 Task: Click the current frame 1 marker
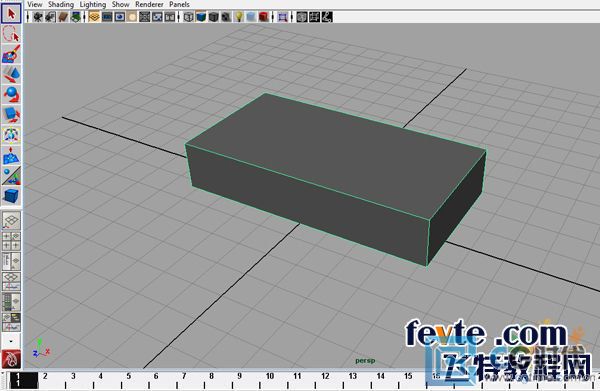(x=24, y=380)
